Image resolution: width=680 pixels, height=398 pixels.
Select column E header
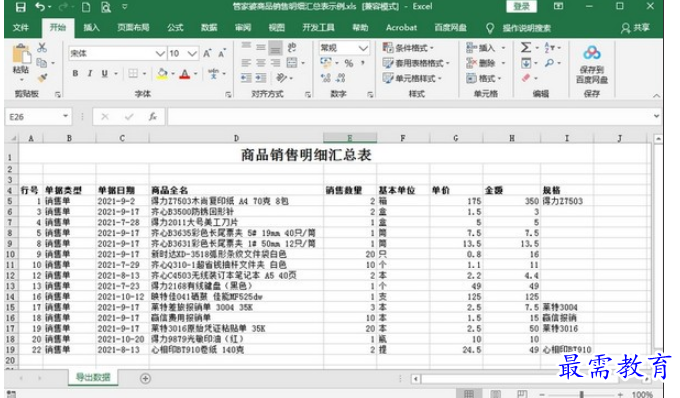click(x=350, y=138)
